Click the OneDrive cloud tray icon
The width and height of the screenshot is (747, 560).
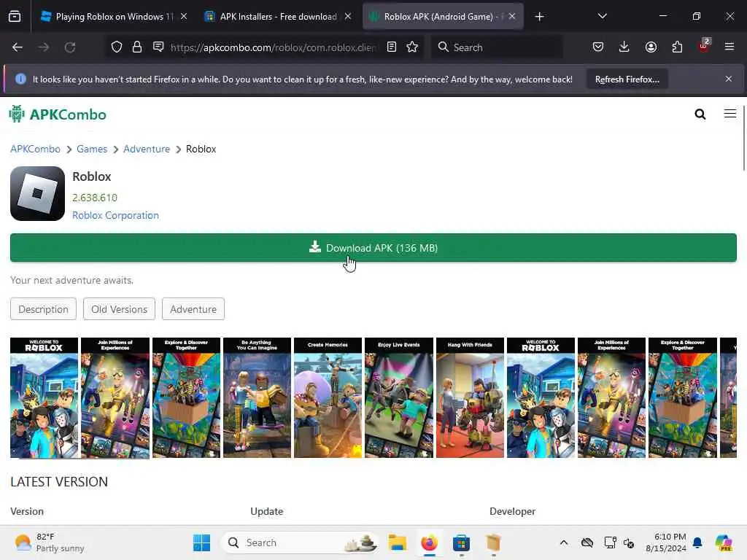tap(587, 542)
